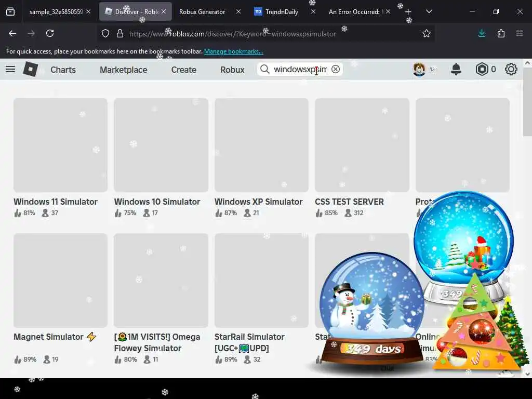
Task: Open the Windows 11 Simulator thumbnail
Action: [60, 145]
